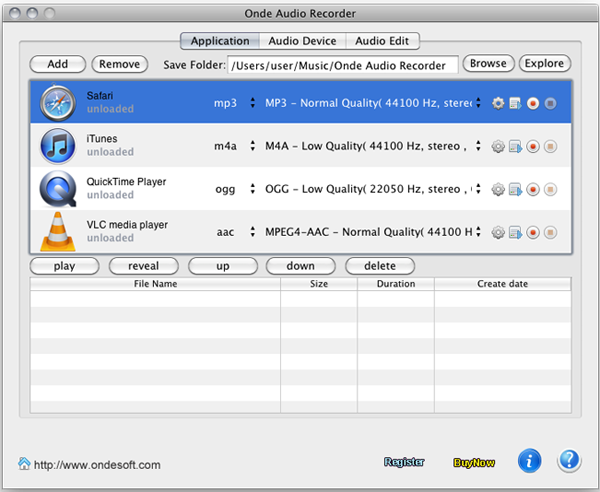Click the stop button for iTunes
600x492 pixels.
(x=550, y=146)
